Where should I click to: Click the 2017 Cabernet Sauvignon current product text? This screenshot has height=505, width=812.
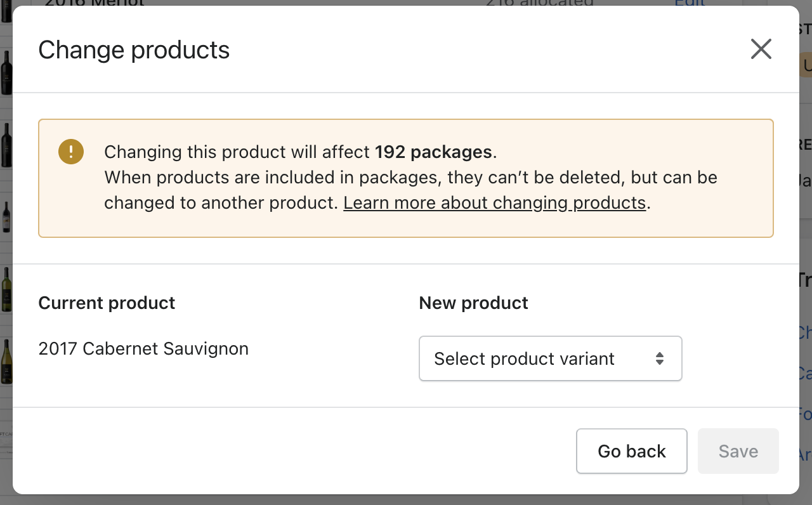[143, 348]
